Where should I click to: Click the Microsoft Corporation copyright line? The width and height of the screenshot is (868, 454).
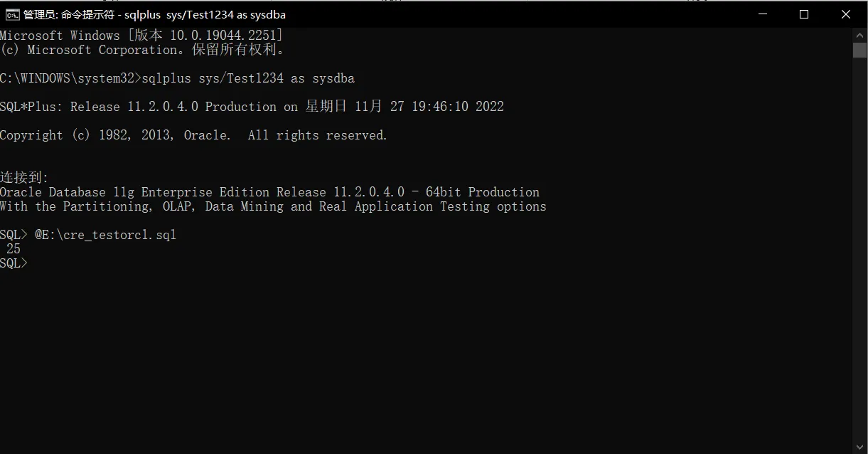(x=143, y=50)
